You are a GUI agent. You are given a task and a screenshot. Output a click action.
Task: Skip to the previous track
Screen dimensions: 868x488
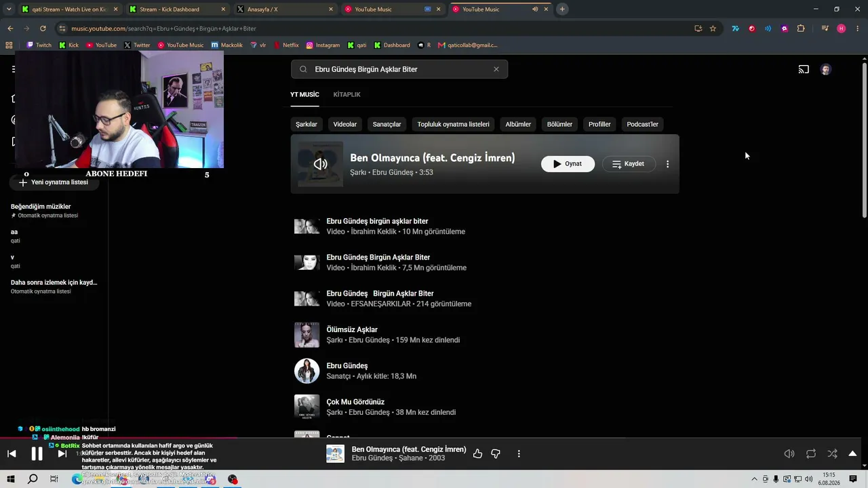click(12, 454)
